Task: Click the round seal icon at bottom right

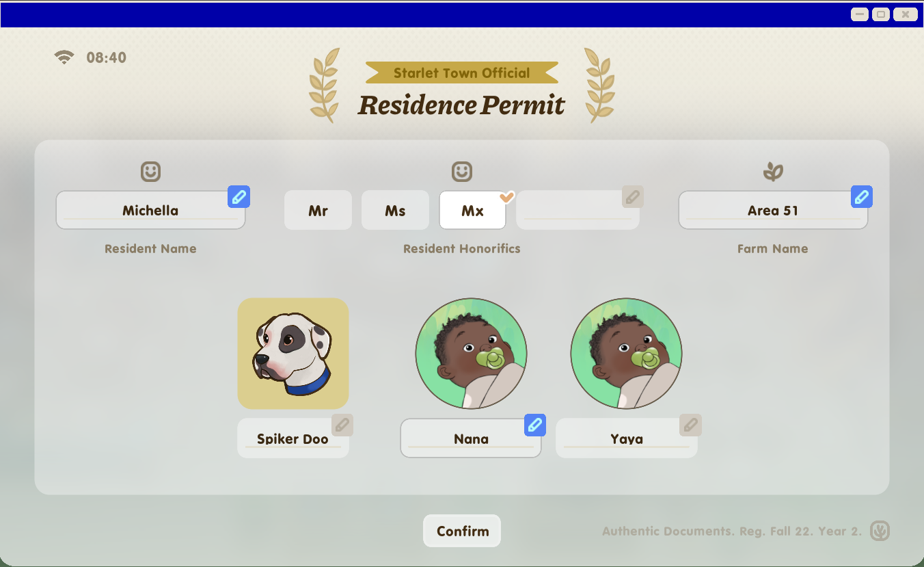Action: click(x=880, y=531)
